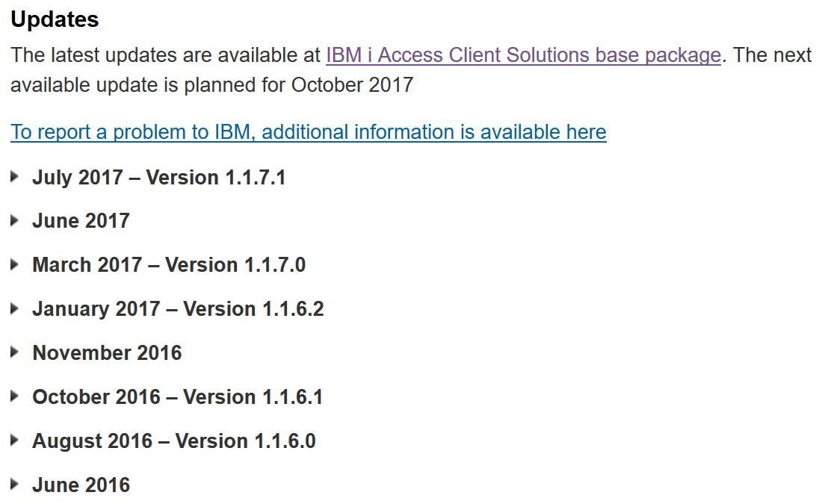Click the arrow next to November 2016
The image size is (831, 504).
[x=13, y=352]
